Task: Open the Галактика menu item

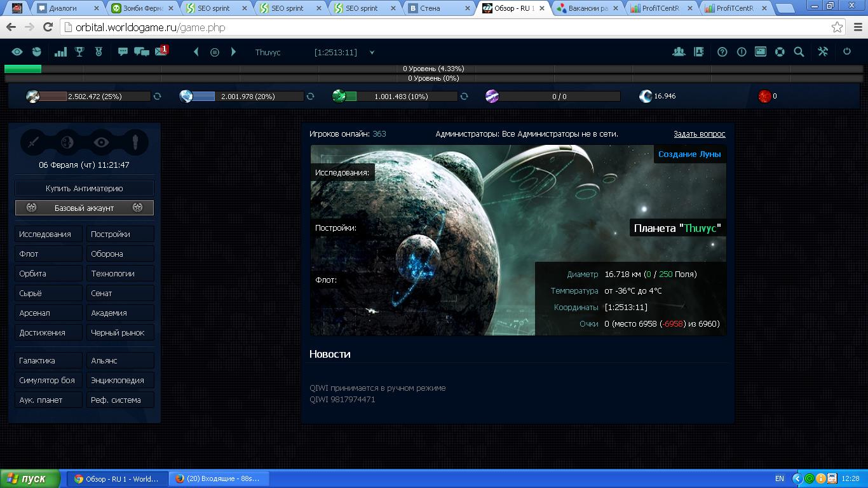Action: pyautogui.click(x=48, y=360)
